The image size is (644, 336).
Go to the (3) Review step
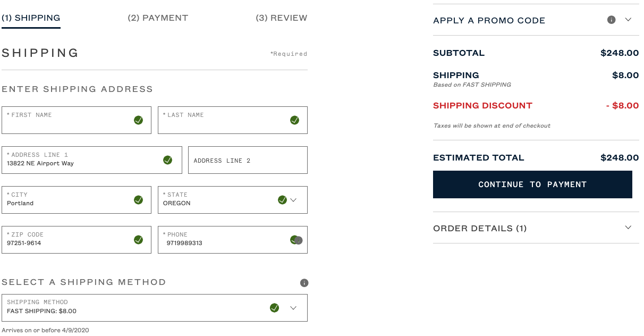coord(281,18)
